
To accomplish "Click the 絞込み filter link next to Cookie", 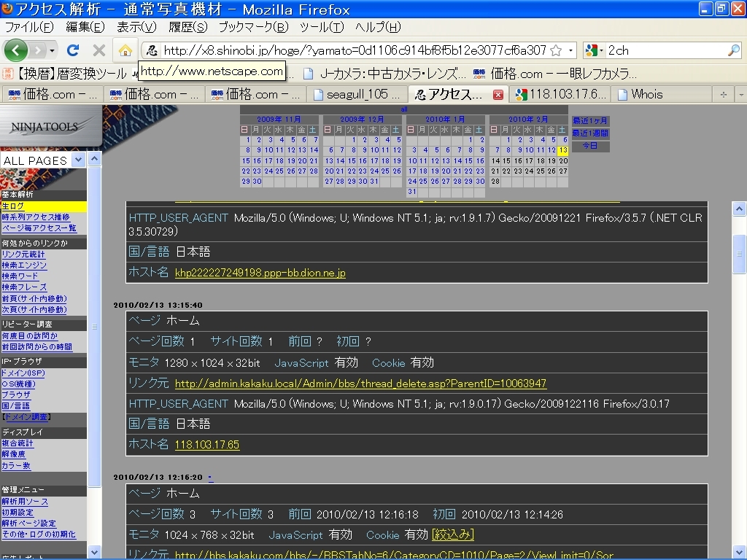I will 453,534.
